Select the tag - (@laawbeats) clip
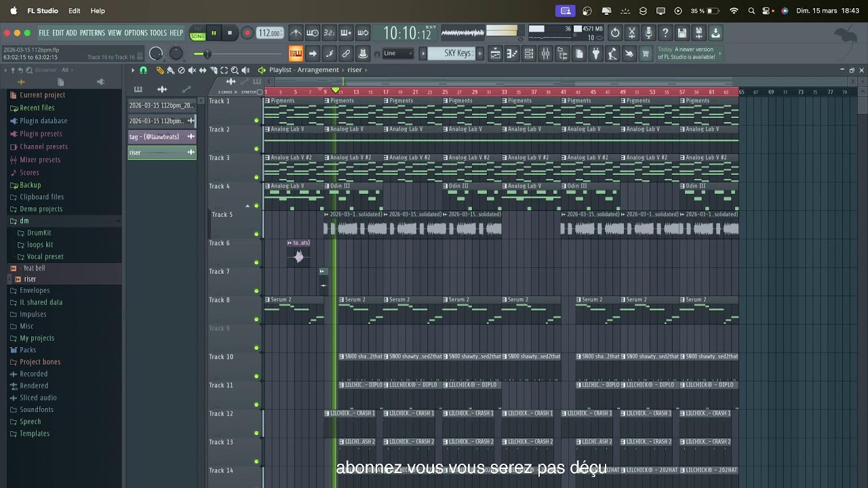 (x=162, y=137)
